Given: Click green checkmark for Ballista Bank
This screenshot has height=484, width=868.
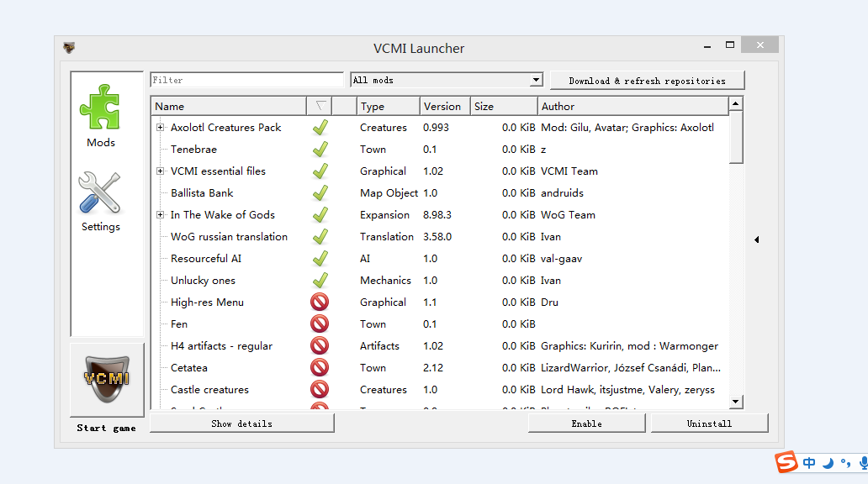Looking at the screenshot, I should coord(320,193).
